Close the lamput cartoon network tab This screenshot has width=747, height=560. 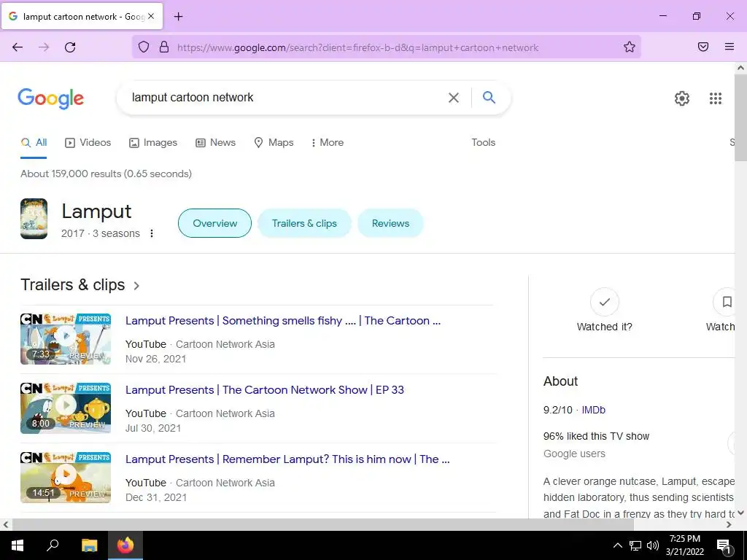point(151,16)
